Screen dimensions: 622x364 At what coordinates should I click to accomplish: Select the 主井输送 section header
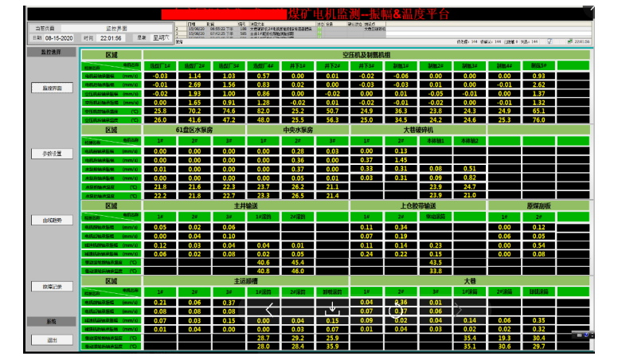(x=246, y=205)
